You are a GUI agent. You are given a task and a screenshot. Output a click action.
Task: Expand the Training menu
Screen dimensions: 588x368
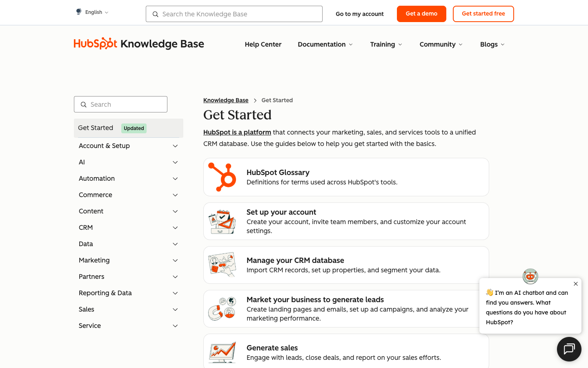pyautogui.click(x=386, y=45)
